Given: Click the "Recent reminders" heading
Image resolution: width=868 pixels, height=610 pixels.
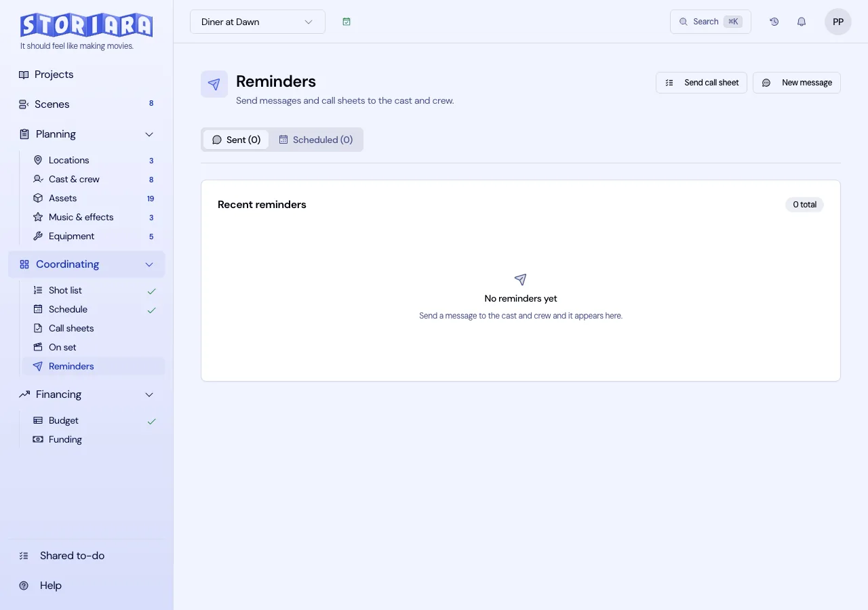Looking at the screenshot, I should click(x=262, y=205).
